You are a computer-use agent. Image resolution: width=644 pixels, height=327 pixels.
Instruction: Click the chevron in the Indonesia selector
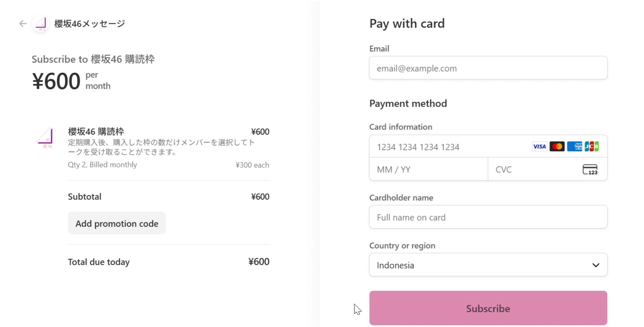596,265
